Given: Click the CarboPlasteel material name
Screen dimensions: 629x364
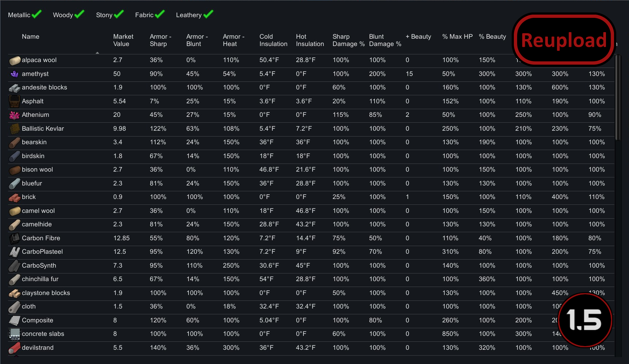Looking at the screenshot, I should point(42,252).
